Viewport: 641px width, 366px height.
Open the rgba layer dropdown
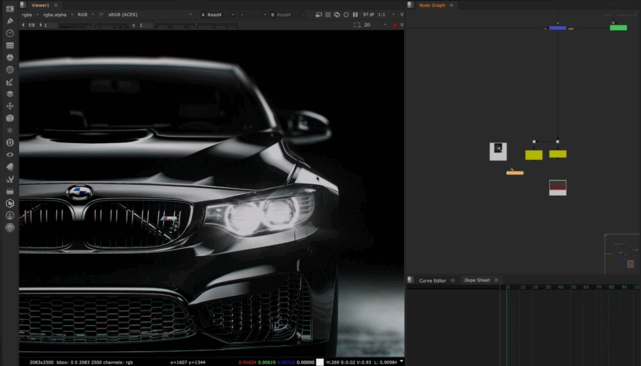tap(30, 15)
